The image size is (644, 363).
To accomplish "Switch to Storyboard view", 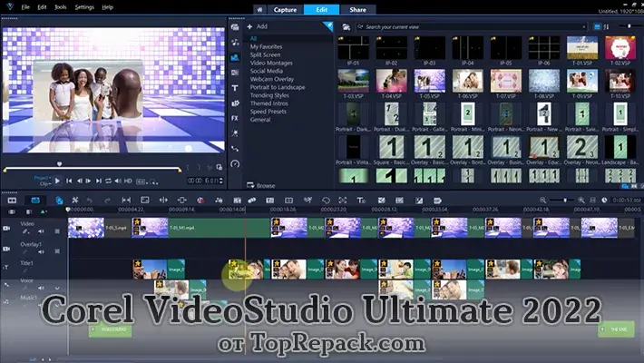I will (12, 201).
